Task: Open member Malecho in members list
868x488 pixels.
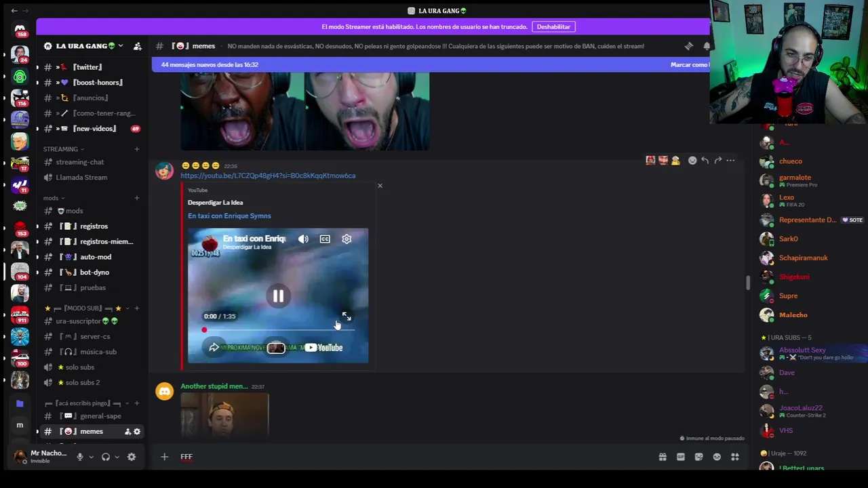Action: 793,315
